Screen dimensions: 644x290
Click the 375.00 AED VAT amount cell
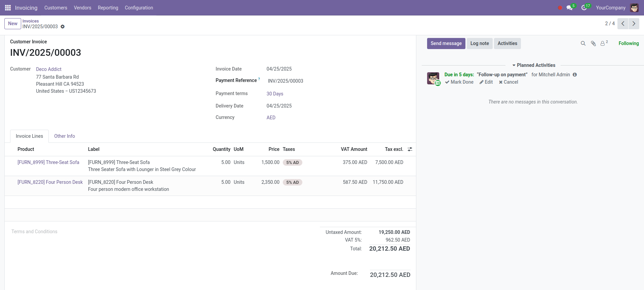click(x=355, y=162)
